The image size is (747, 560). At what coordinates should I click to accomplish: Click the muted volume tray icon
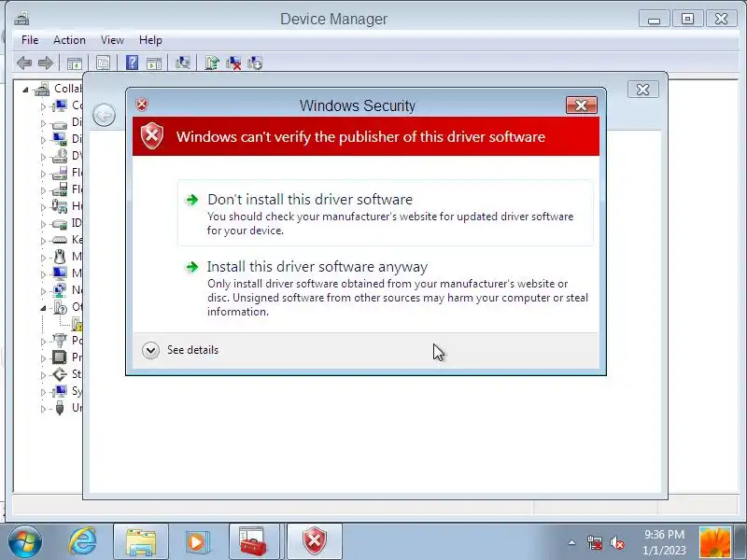(x=617, y=542)
